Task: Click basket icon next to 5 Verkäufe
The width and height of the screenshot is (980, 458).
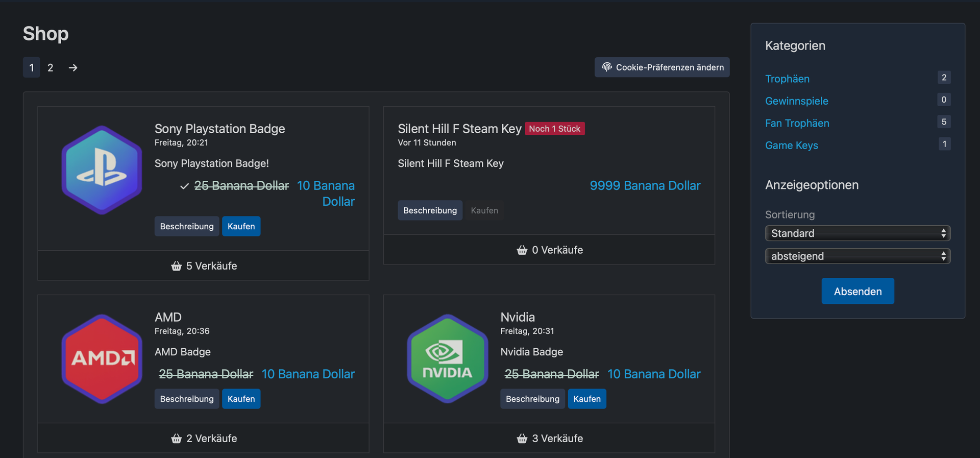Action: pyautogui.click(x=177, y=266)
